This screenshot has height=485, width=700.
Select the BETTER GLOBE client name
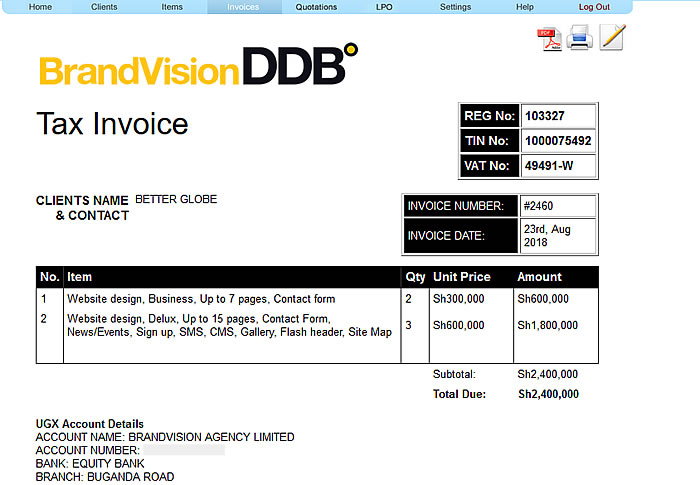coord(176,200)
